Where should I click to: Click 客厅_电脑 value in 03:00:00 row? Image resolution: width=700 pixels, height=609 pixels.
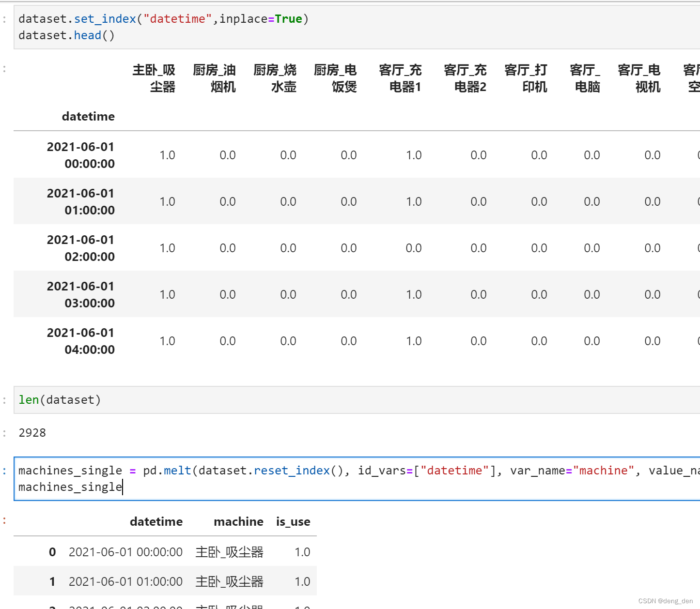(x=592, y=294)
